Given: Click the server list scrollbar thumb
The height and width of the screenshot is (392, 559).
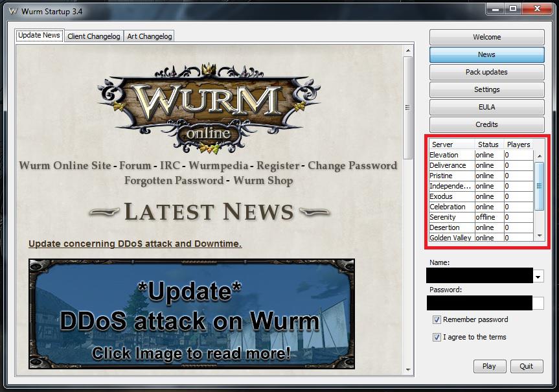Looking at the screenshot, I should (x=540, y=186).
